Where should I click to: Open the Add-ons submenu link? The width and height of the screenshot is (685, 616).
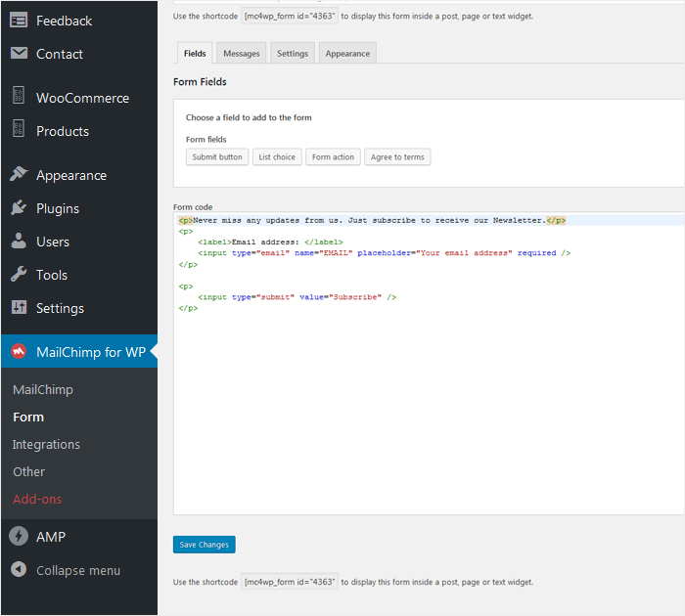pyautogui.click(x=37, y=499)
